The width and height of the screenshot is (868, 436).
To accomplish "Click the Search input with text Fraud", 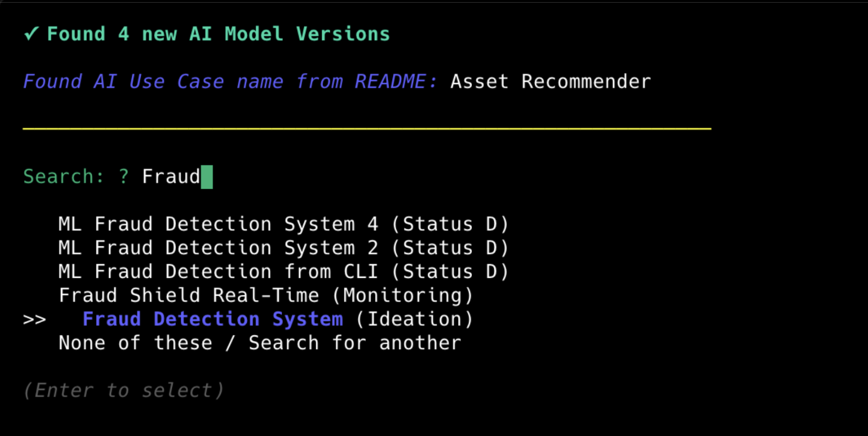I will pos(171,177).
